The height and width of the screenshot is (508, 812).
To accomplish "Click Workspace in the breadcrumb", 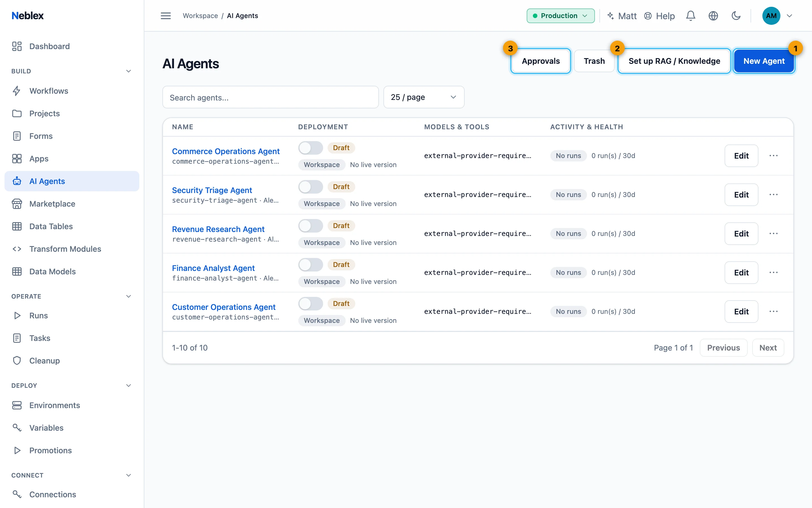I will tap(200, 16).
